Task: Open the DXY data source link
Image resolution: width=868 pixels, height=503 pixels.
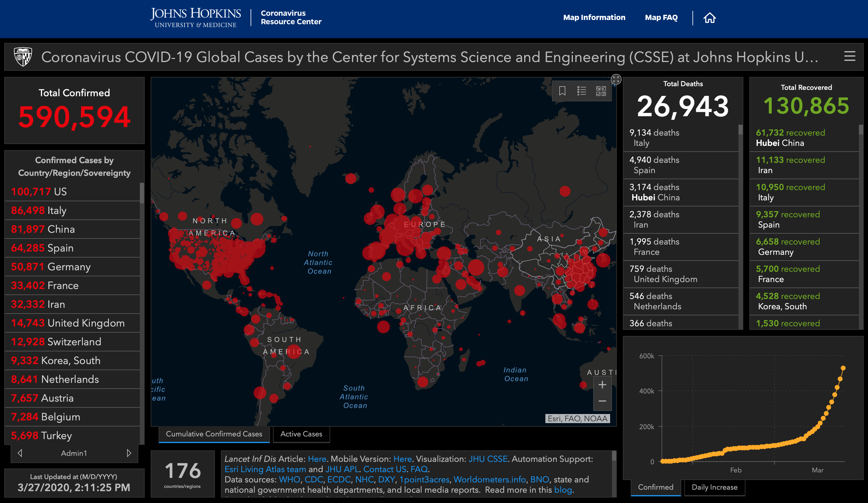Action: tap(386, 480)
